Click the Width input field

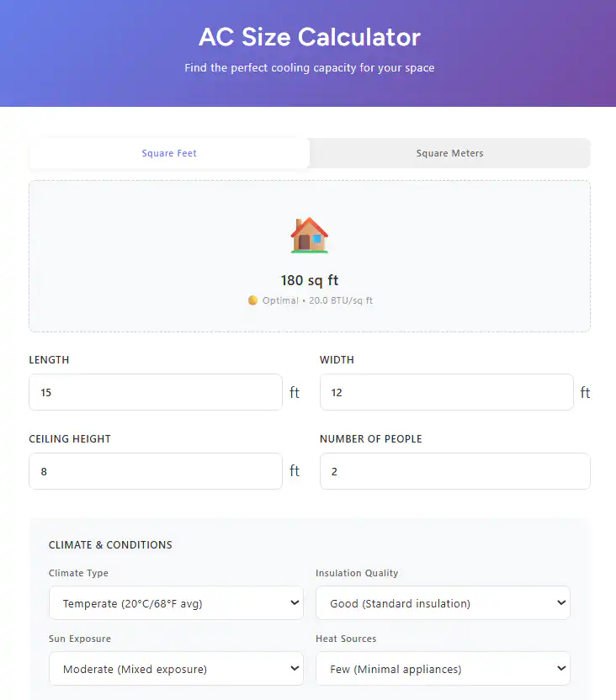[x=446, y=392]
